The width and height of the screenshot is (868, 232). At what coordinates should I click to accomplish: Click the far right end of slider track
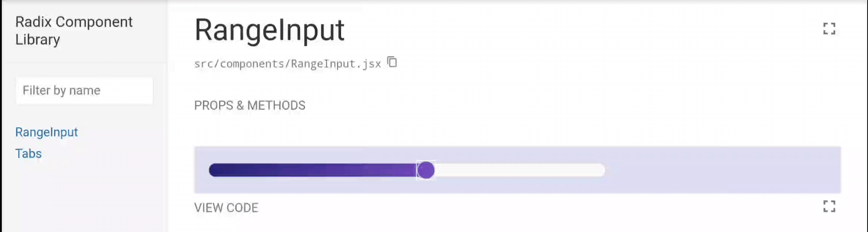pyautogui.click(x=599, y=170)
